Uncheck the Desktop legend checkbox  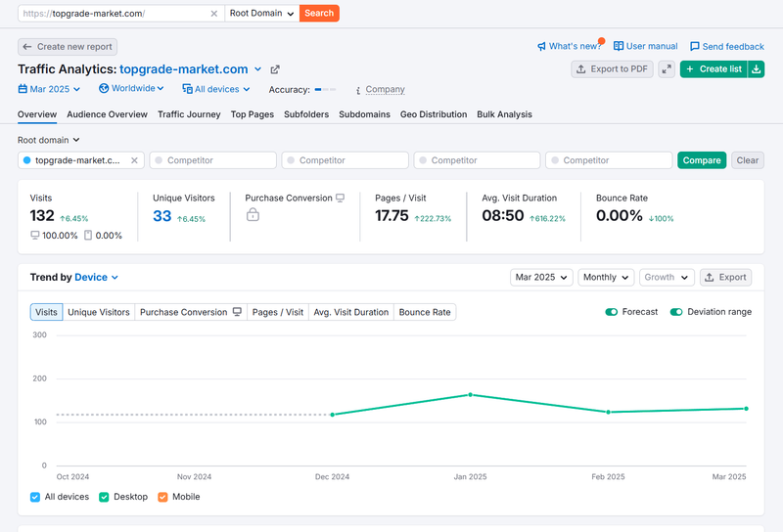point(104,497)
